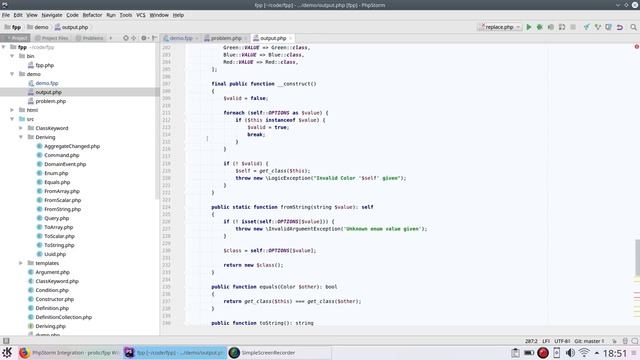Click the editor vertical scrollbar thumb
Screen dimensions: 640x360
(637, 257)
